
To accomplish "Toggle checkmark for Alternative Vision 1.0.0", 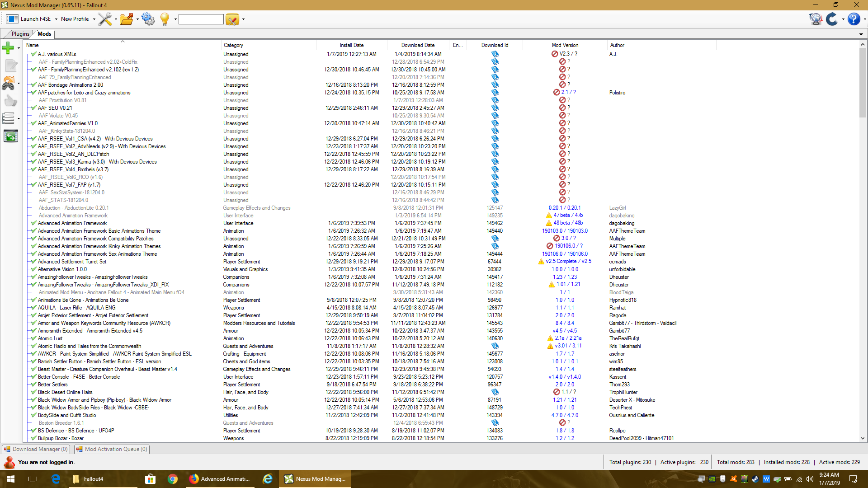I will 34,269.
